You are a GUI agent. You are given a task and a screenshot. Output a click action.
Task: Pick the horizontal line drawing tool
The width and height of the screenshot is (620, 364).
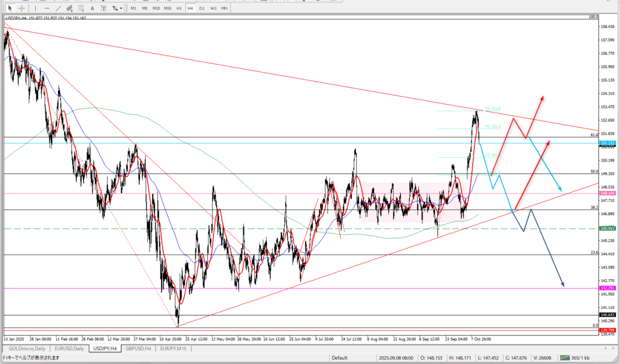point(47,8)
